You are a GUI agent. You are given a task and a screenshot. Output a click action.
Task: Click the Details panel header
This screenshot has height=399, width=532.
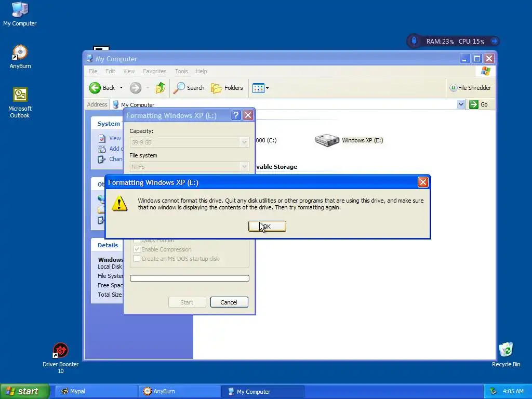[x=108, y=245]
